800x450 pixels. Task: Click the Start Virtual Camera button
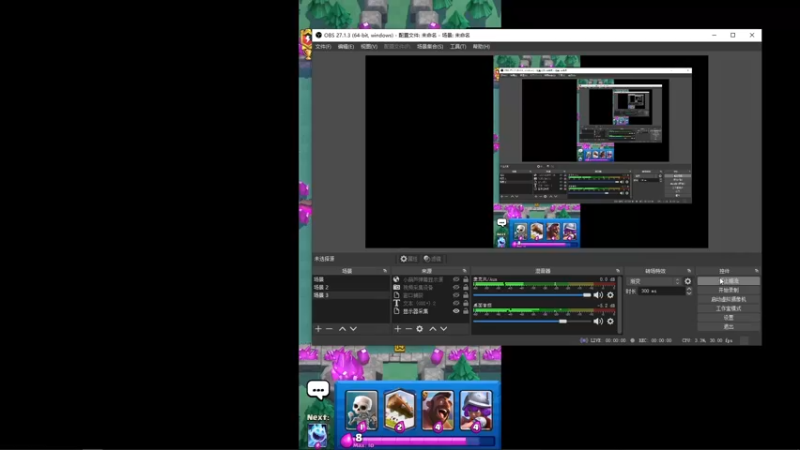point(728,299)
